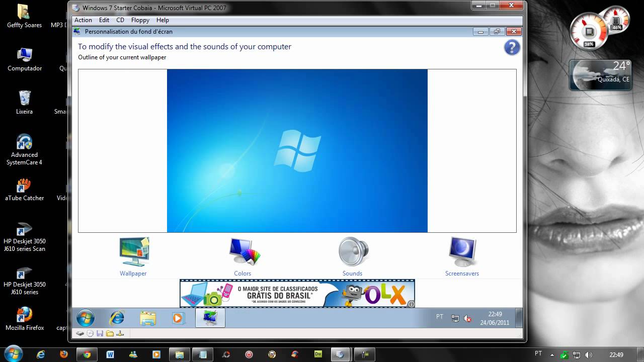The image size is (644, 362).
Task: Select the aTube Catcher desktop shortcut
Action: (x=24, y=189)
